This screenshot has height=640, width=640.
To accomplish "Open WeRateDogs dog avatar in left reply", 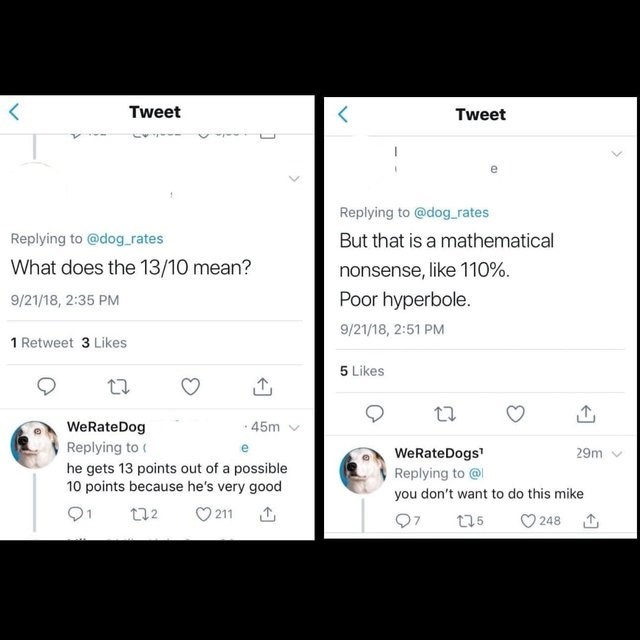I will (35, 445).
